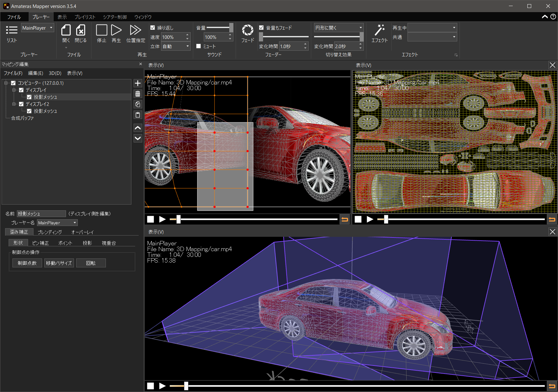Play video in the bottom 3D view
The height and width of the screenshot is (392, 558).
162,386
